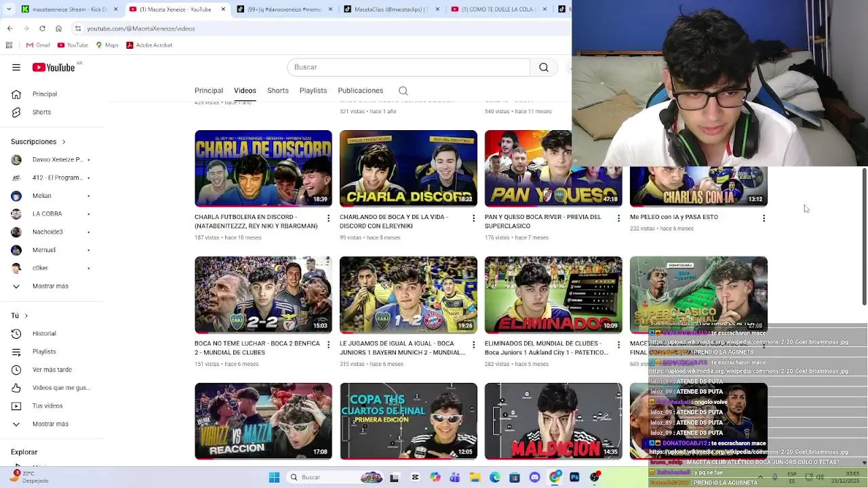Screen dimensions: 868x488
Task: Open Gmail bookmark
Action: (38, 45)
